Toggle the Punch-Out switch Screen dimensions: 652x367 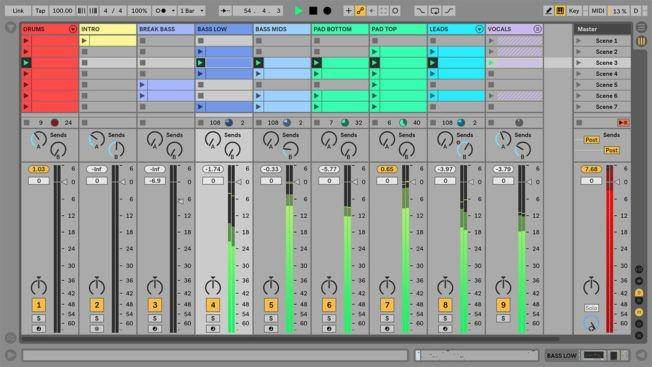[x=449, y=11]
